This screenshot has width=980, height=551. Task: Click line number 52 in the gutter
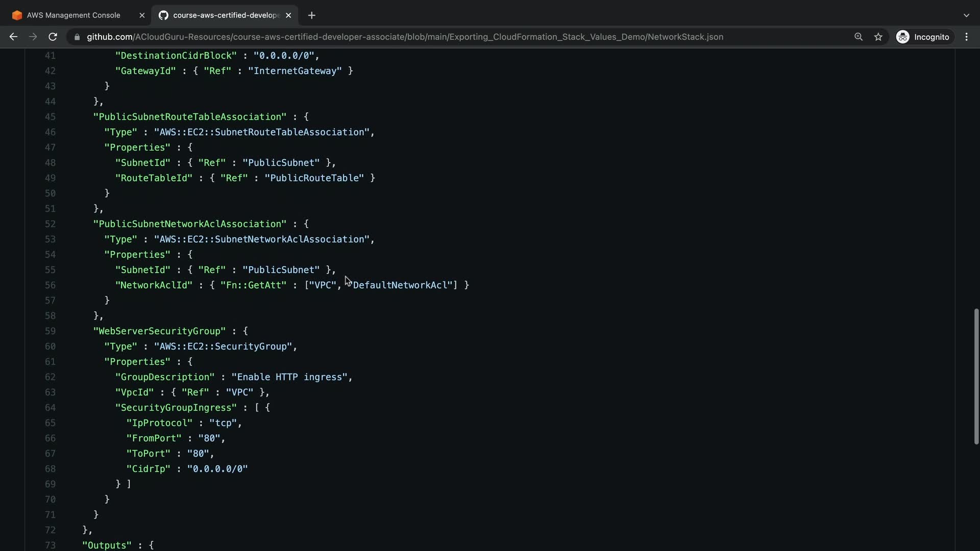pyautogui.click(x=50, y=224)
